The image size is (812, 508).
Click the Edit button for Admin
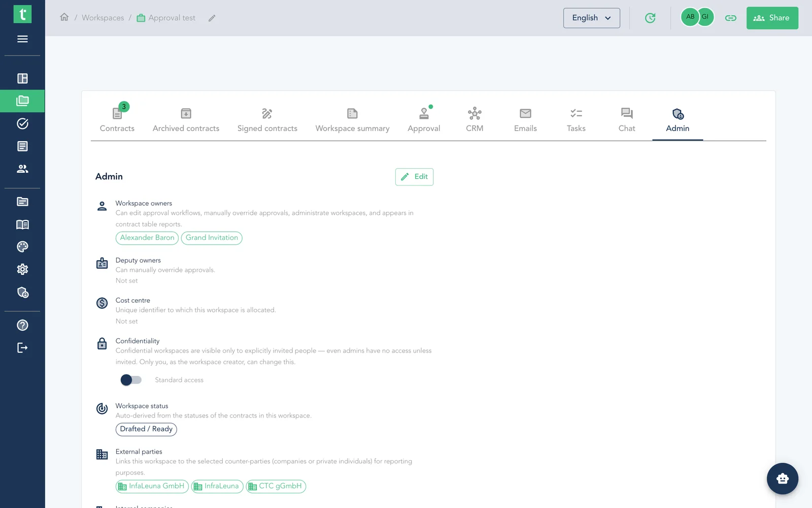(414, 177)
